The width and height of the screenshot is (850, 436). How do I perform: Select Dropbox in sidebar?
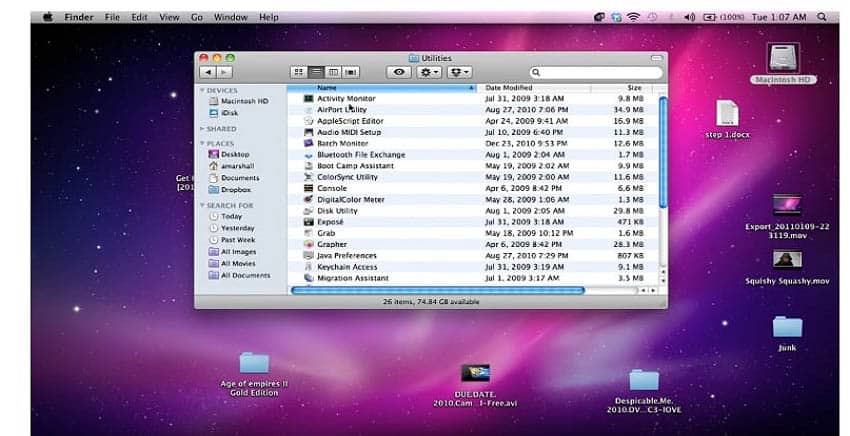[x=230, y=190]
